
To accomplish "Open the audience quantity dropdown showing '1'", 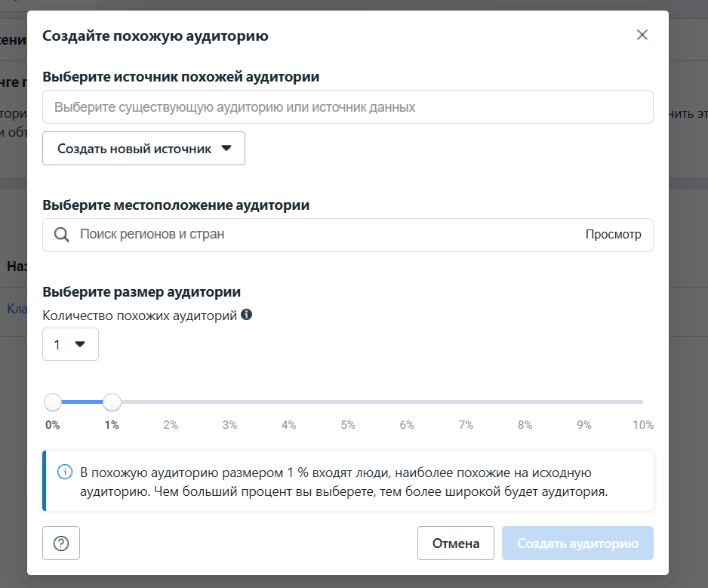I will (70, 343).
